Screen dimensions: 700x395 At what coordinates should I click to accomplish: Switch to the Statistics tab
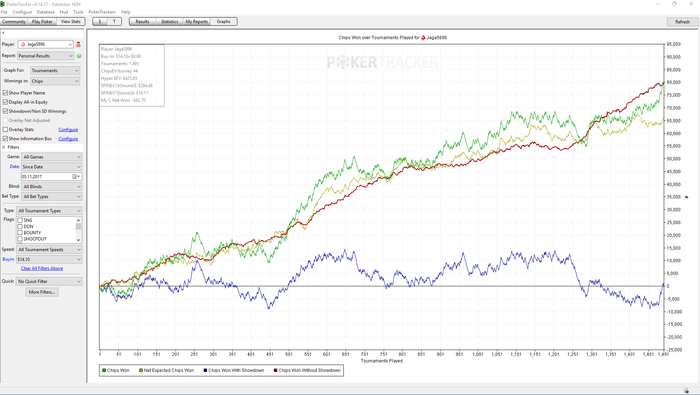[x=170, y=21]
